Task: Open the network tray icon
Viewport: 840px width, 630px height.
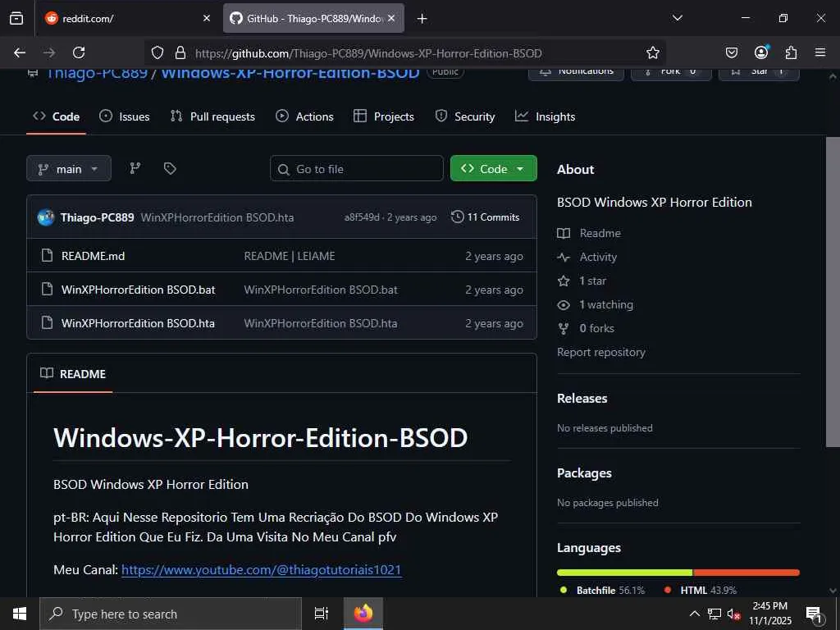Action: click(714, 614)
